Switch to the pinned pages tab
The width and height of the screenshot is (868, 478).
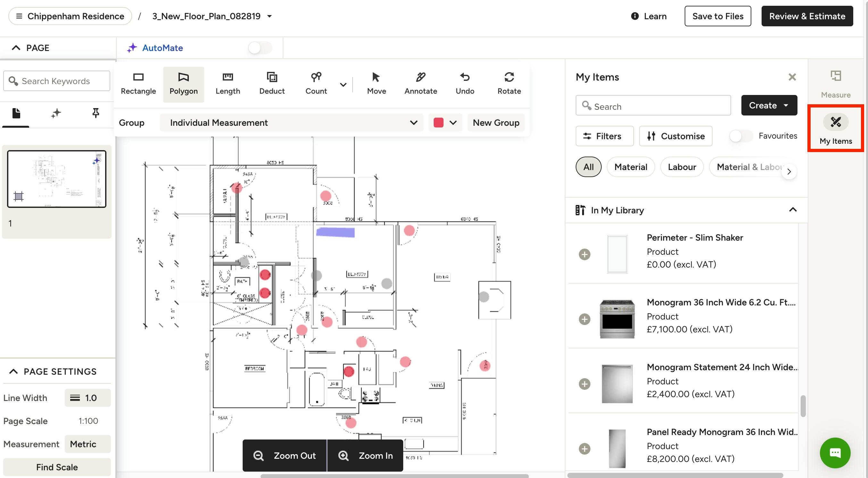point(96,114)
